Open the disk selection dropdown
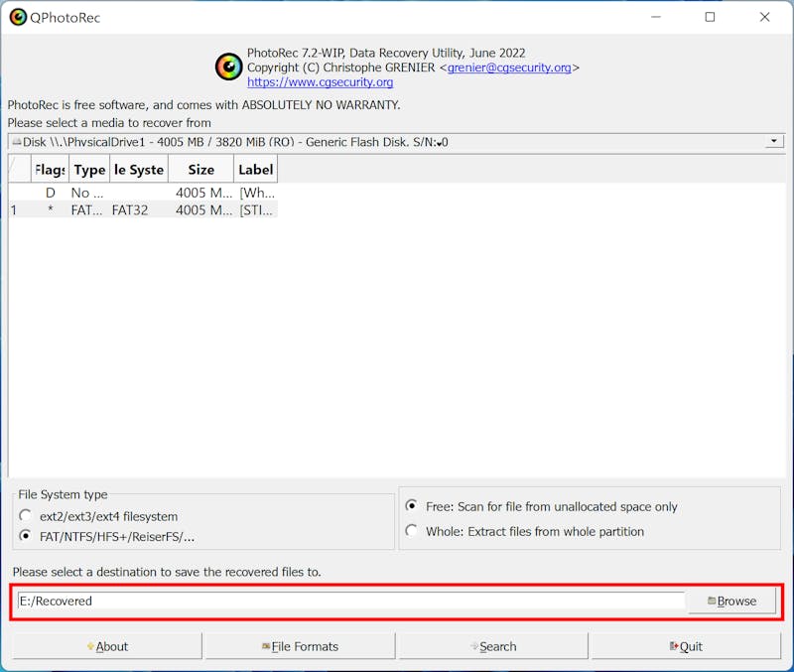Screen dimensions: 794x672 (x=396, y=142)
